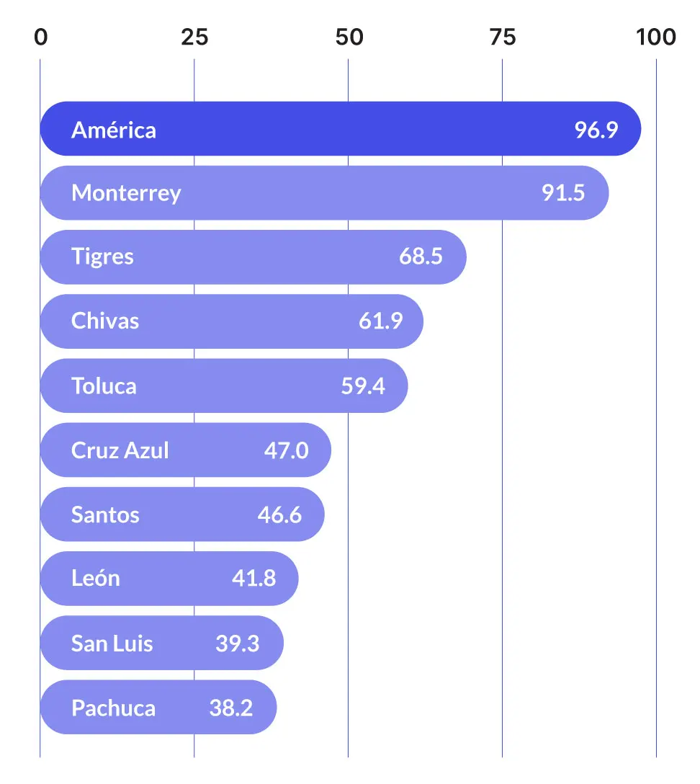This screenshot has height=784, width=700.
Task: Select the León bar label
Action: click(96, 578)
